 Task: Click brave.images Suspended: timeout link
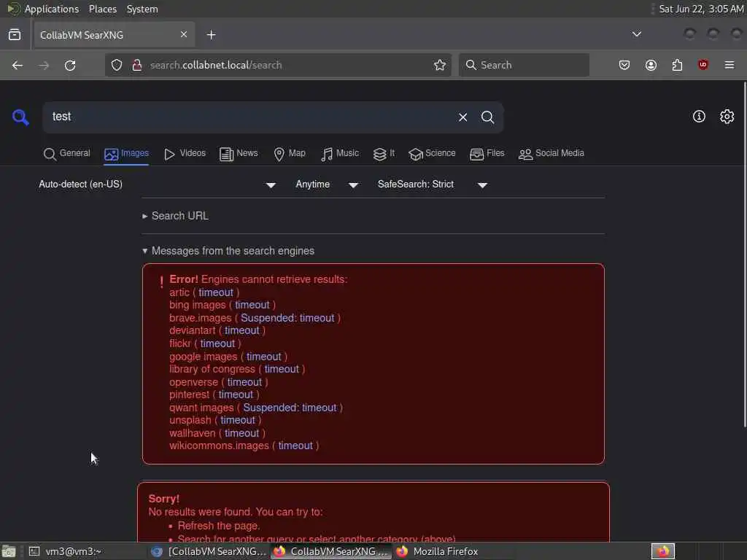287,318
